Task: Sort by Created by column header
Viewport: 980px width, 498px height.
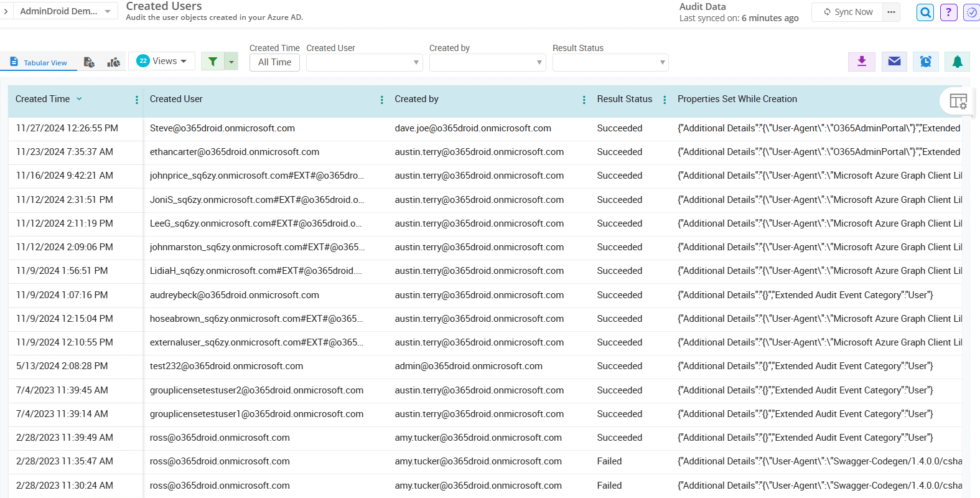Action: click(416, 99)
